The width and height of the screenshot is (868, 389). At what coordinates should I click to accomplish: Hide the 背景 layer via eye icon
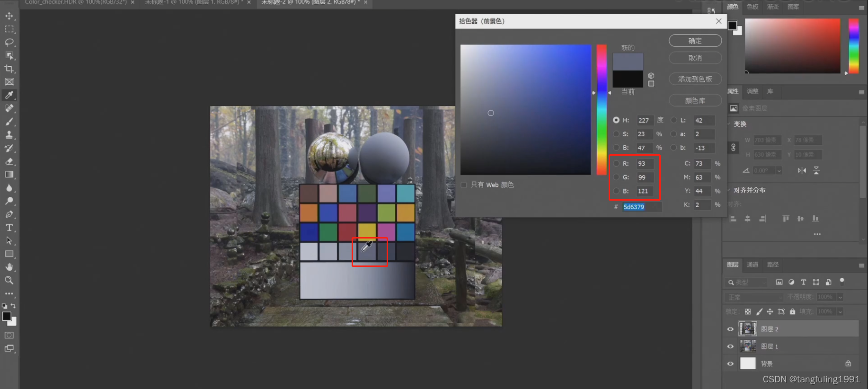tap(730, 364)
